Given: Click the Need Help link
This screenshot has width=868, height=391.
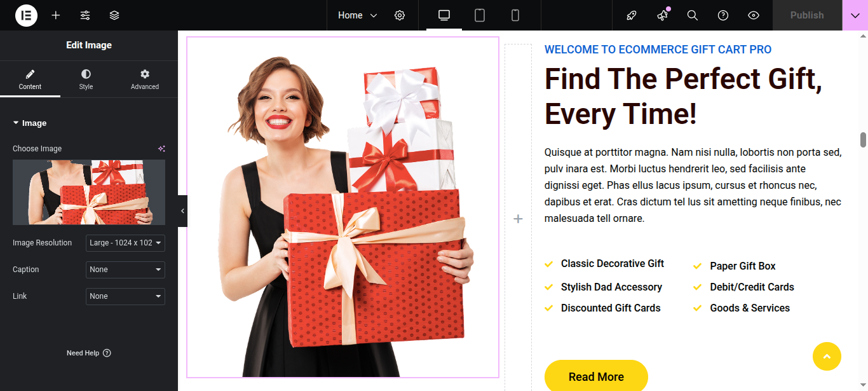Looking at the screenshot, I should [89, 353].
